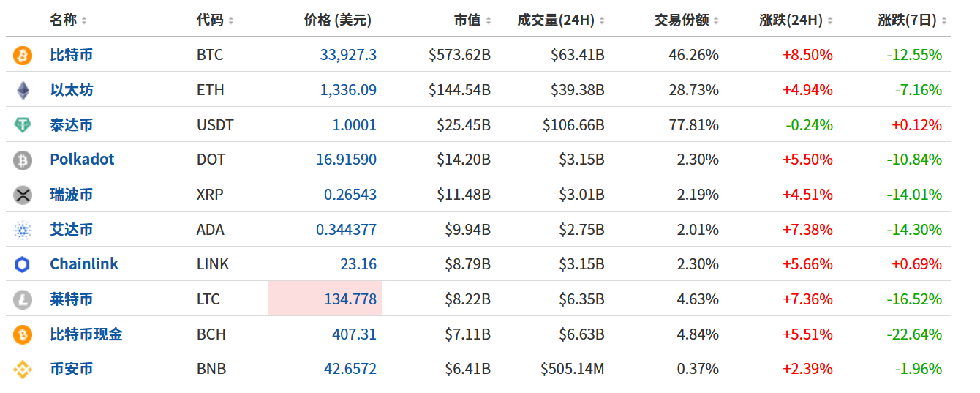Click the Polkadot DOT row icon
Viewport: 980px width, 393px height.
(x=23, y=160)
